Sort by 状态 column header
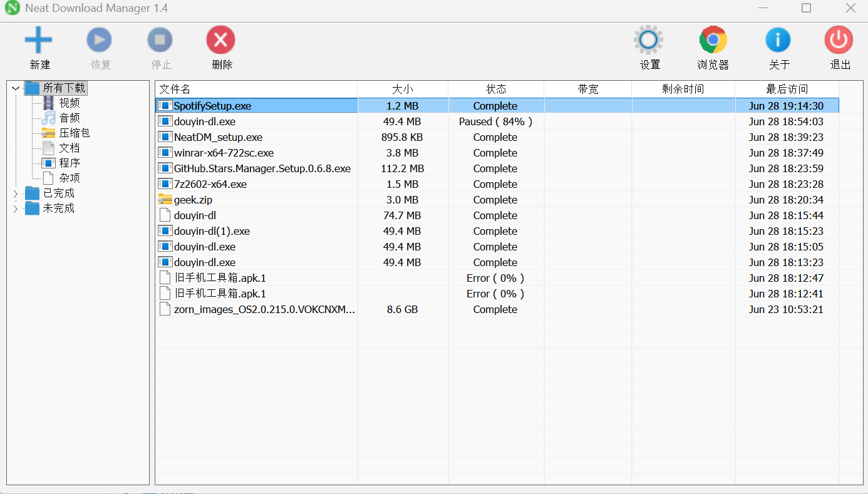 (496, 89)
